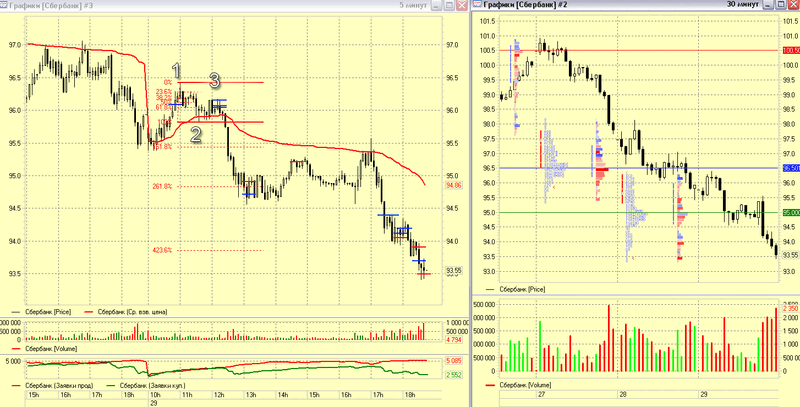Image resolution: width=800 pixels, height=407 pixels.
Task: Click the green 95.00 price level tag
Action: tap(790, 213)
